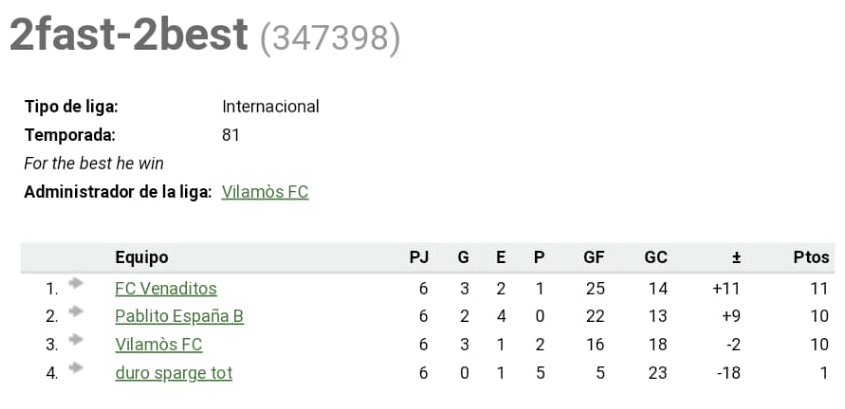Screen dimensions: 845x409
Task: Open the duro sparge tot team link
Action: click(x=173, y=373)
